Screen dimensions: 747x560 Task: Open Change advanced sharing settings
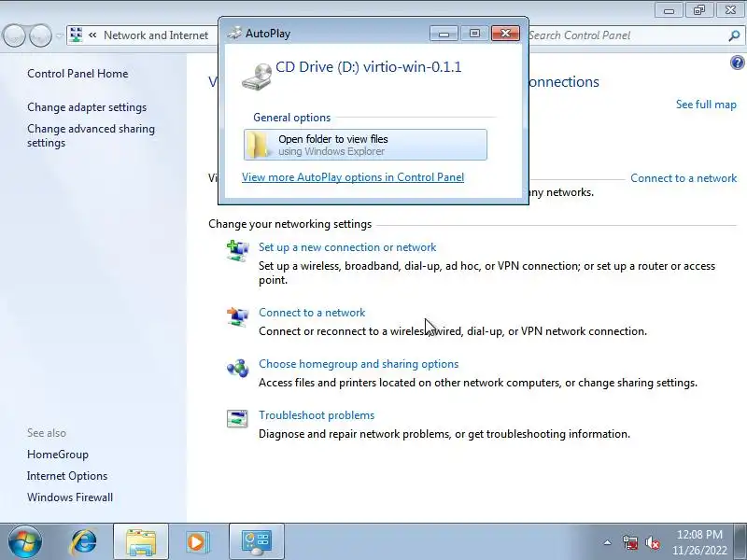click(x=91, y=135)
